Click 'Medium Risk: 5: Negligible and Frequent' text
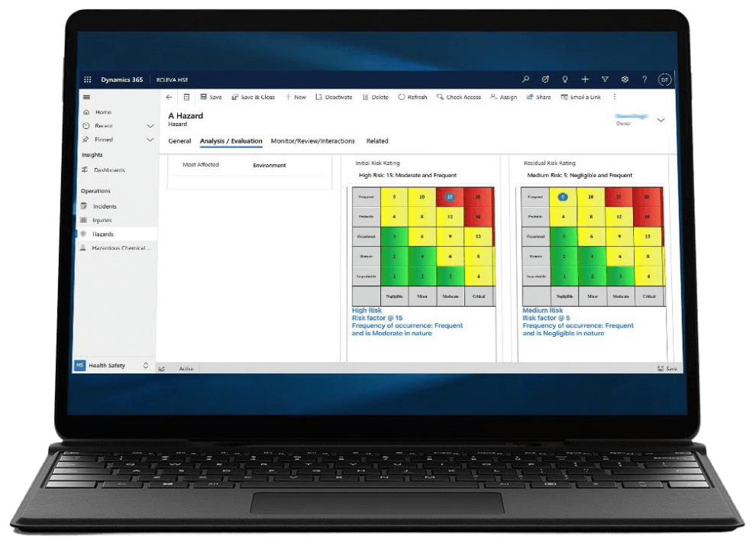This screenshot has height=546, width=756. point(580,175)
